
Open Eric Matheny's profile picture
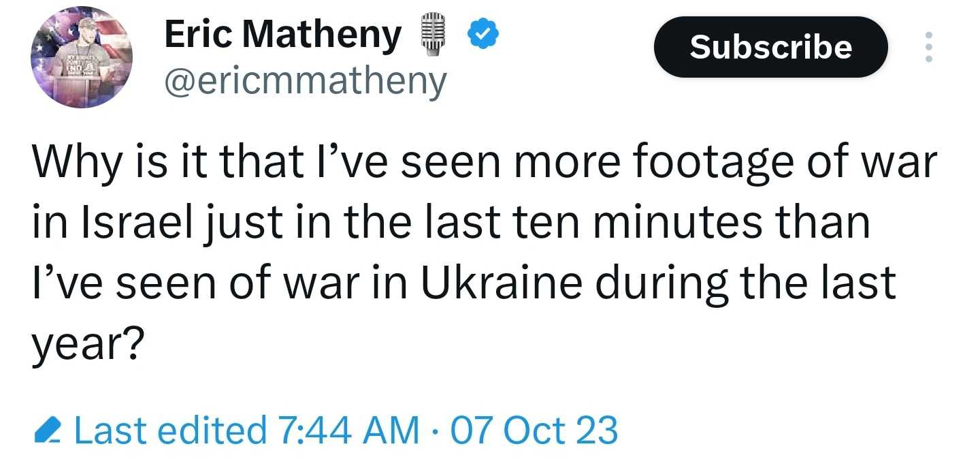(x=82, y=59)
